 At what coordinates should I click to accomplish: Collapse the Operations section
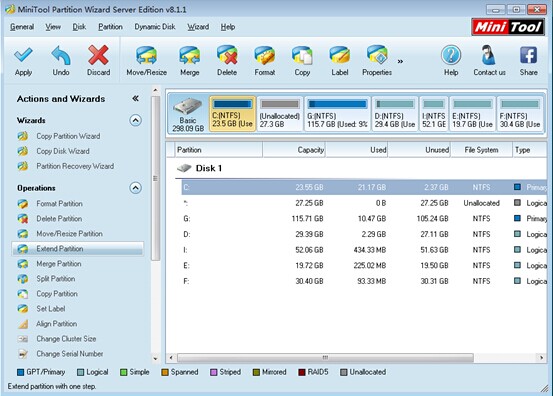(x=135, y=188)
